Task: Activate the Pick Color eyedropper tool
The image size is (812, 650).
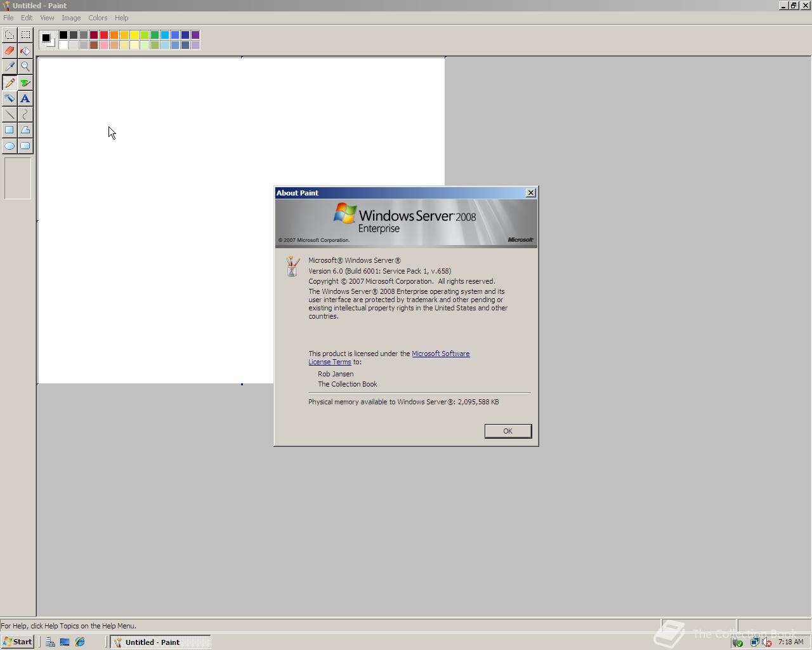Action: tap(10, 67)
